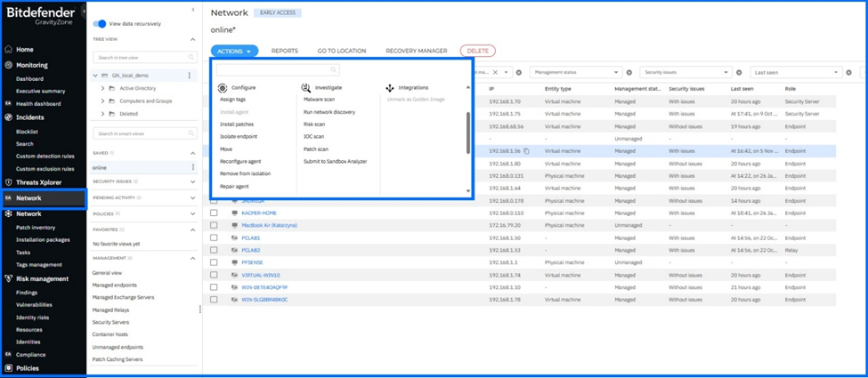
Task: Click the Risk management icon
Action: click(x=9, y=278)
